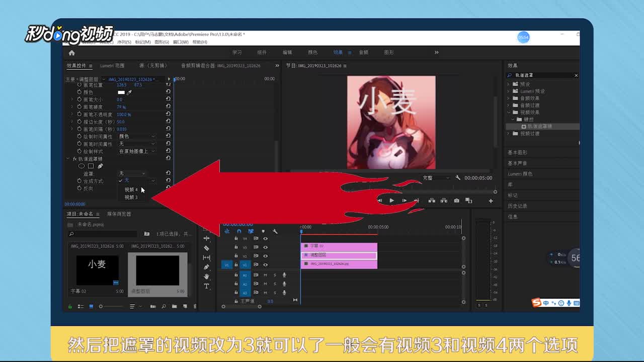Toggle V1 source patching button
The width and height of the screenshot is (644, 362).
[x=226, y=265]
